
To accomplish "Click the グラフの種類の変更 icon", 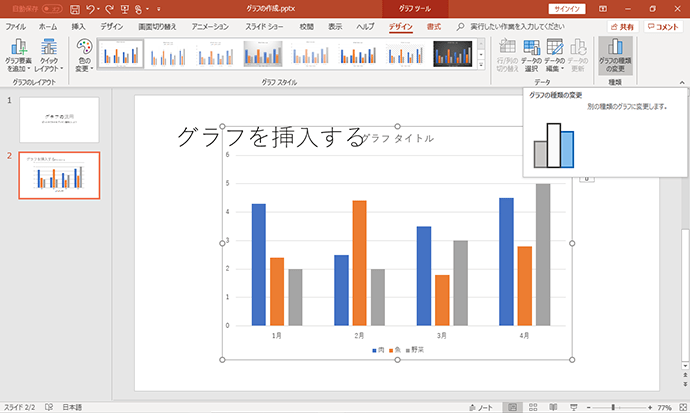I will (x=615, y=55).
